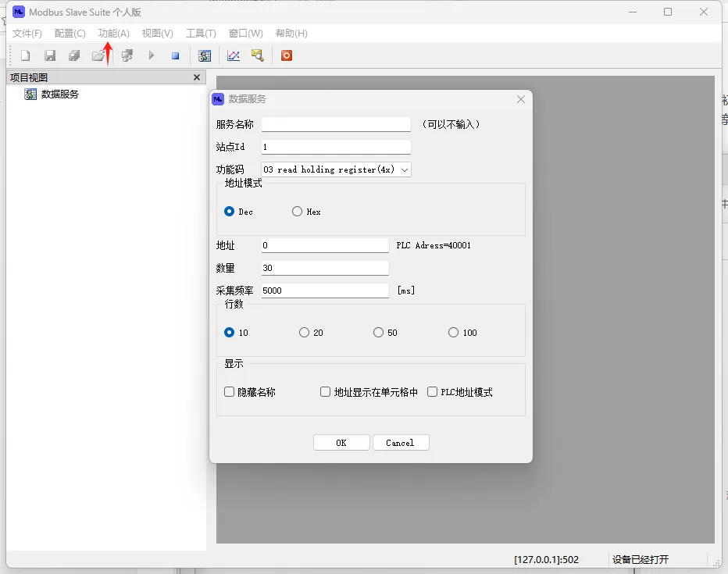Image resolution: width=728 pixels, height=574 pixels.
Task: Click the PLC Adress=40001 label
Action: pyautogui.click(x=434, y=245)
